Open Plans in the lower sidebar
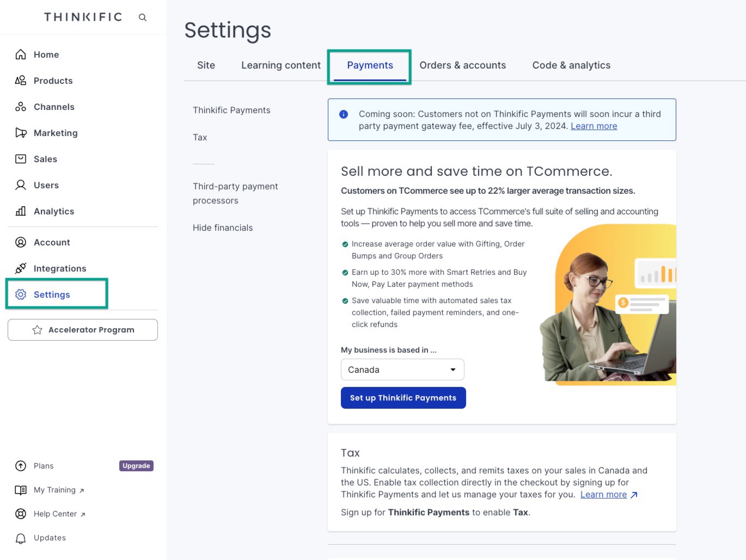 coord(44,466)
